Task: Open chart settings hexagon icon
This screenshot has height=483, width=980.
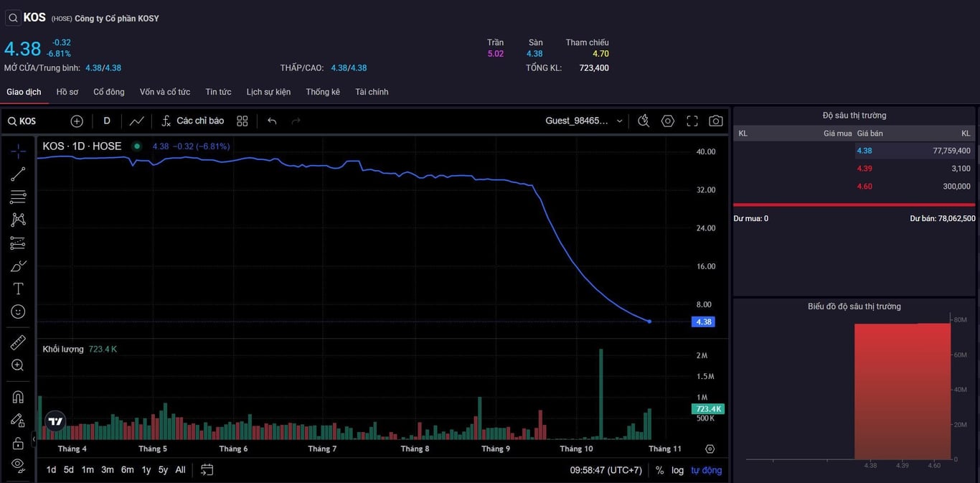Action: click(668, 121)
